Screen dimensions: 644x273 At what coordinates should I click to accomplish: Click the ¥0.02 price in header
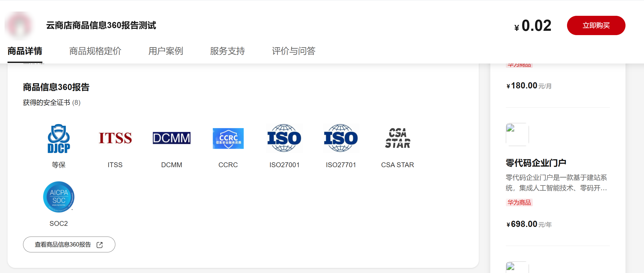coord(533,26)
